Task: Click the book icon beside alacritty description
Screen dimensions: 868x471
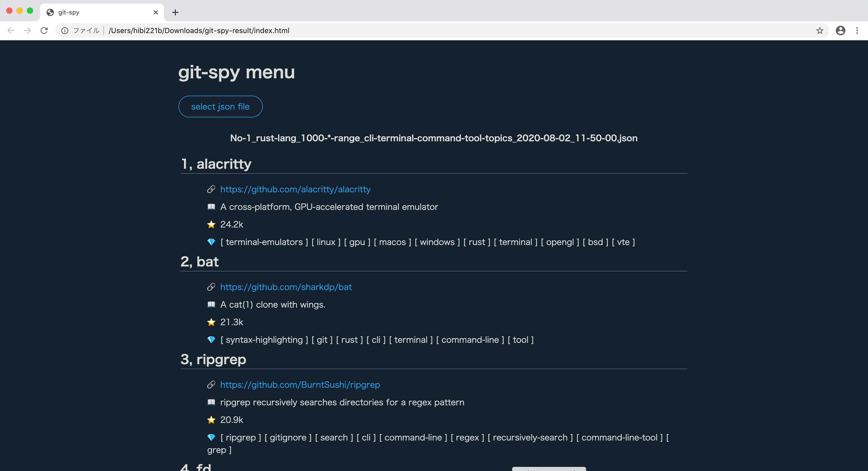Action: click(211, 207)
